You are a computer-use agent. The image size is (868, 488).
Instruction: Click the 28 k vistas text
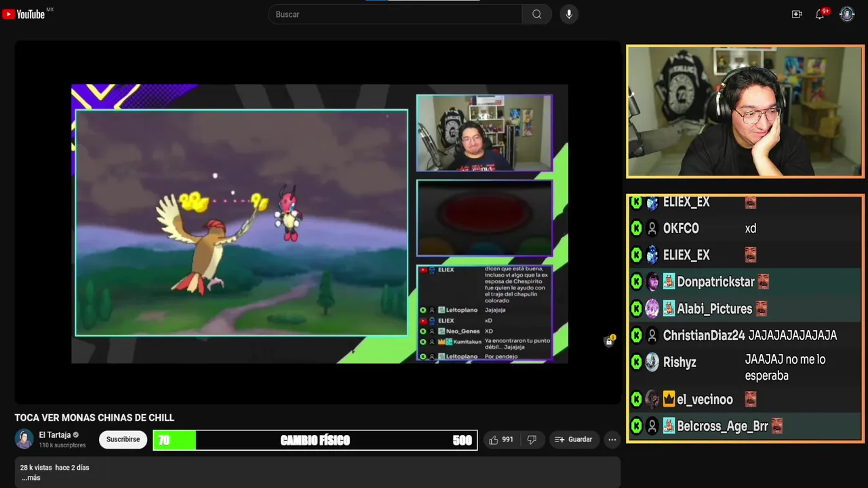pos(36,468)
